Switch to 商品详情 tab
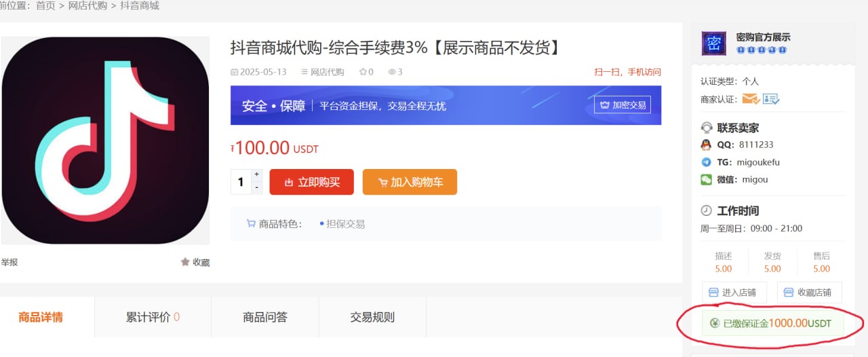The width and height of the screenshot is (868, 357). (x=41, y=317)
